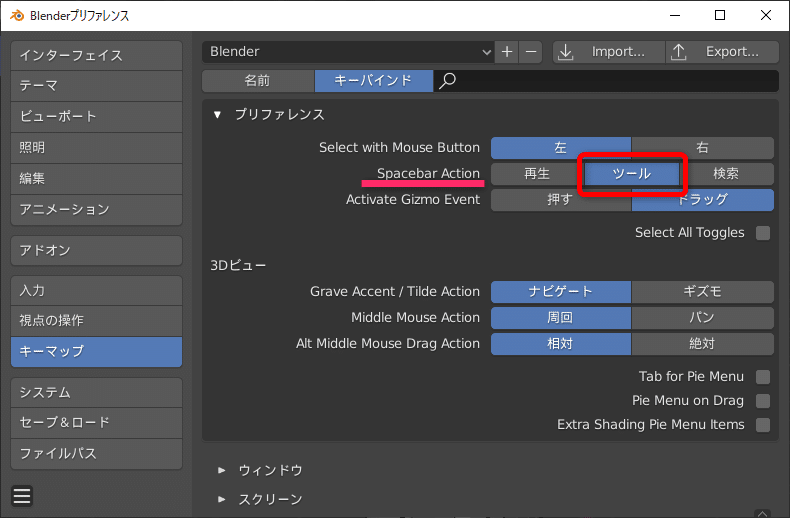Open the システム preferences category
Screen dimensions: 790x518
pyautogui.click(x=96, y=393)
